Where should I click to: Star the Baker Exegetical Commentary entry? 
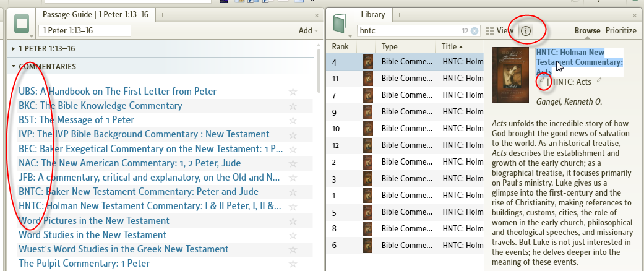coord(293,149)
